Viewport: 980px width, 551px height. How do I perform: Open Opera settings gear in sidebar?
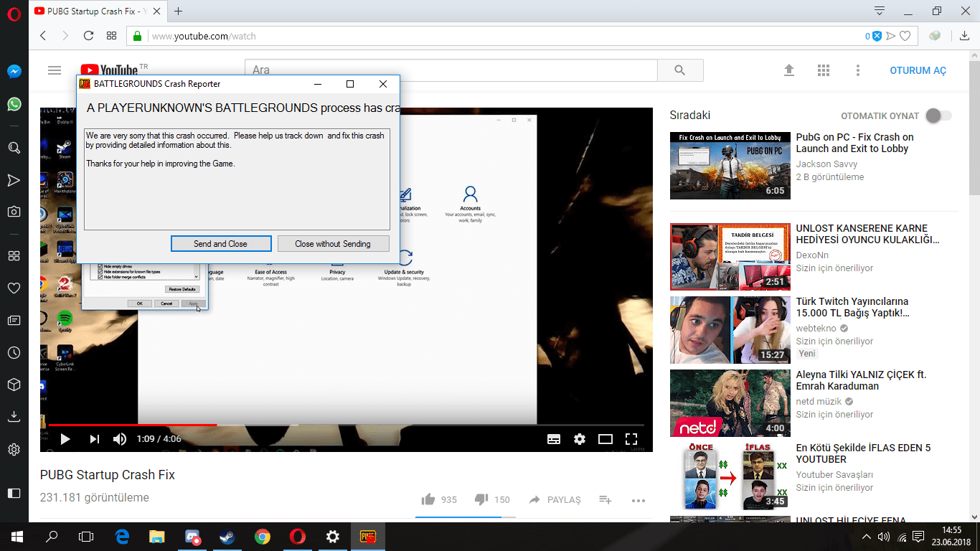click(x=14, y=450)
